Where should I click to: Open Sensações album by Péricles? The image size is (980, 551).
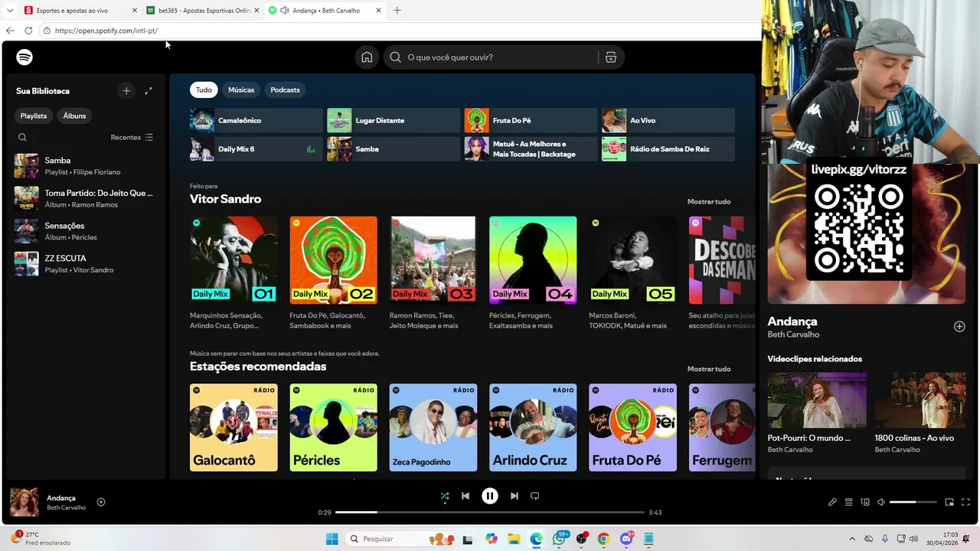coord(84,231)
